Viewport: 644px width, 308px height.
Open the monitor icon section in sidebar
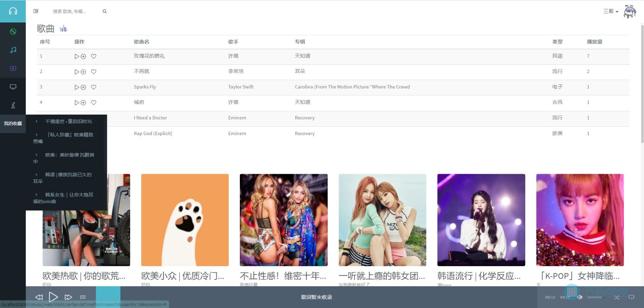(13, 87)
